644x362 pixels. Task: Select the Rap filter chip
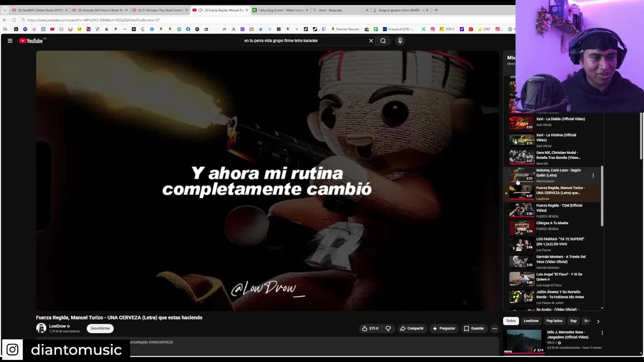coord(573,321)
